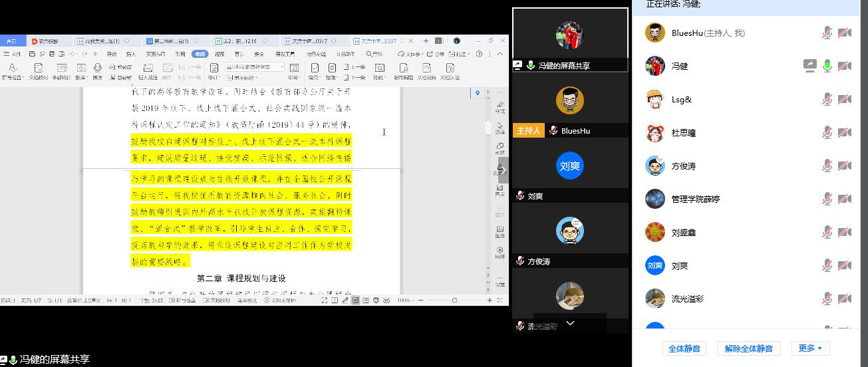868x367 pixels.
Task: Unmute BluesHu's microphone in the participant list
Action: (827, 33)
